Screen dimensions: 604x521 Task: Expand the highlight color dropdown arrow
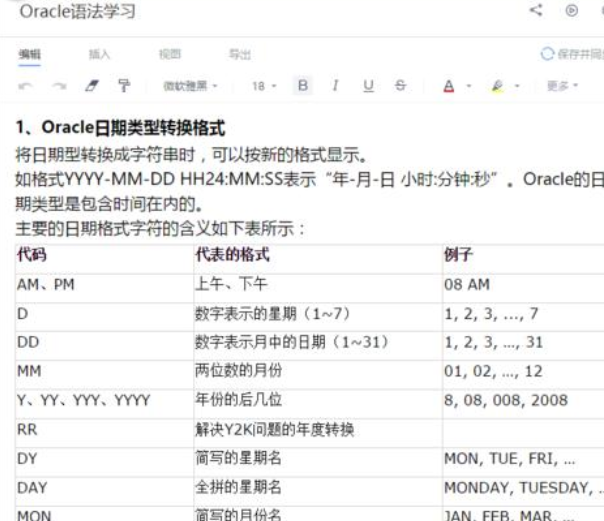pyautogui.click(x=517, y=85)
